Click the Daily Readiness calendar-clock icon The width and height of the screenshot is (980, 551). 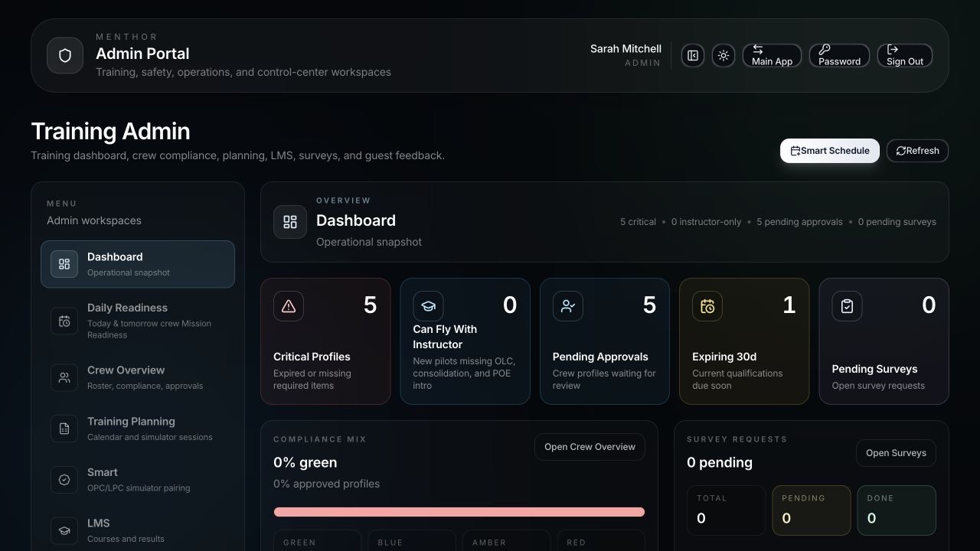pos(64,321)
